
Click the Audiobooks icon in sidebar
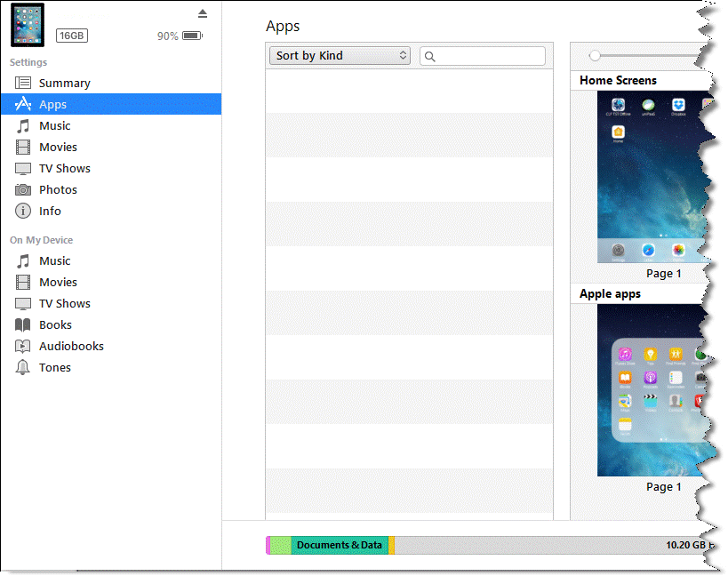click(x=23, y=346)
